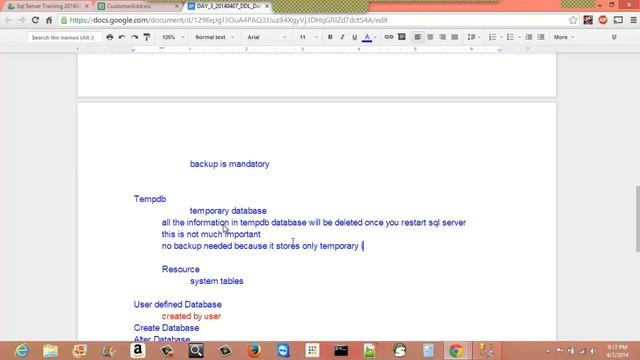Click the document vertical scrollbar thumb
The width and height of the screenshot is (640, 360).
[x=637, y=218]
